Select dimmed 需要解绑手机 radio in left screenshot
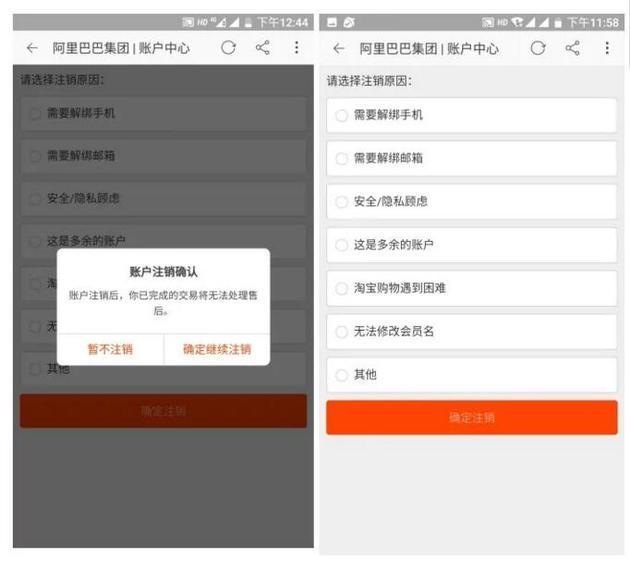Viewport: 630px width, 569px height. (x=35, y=114)
